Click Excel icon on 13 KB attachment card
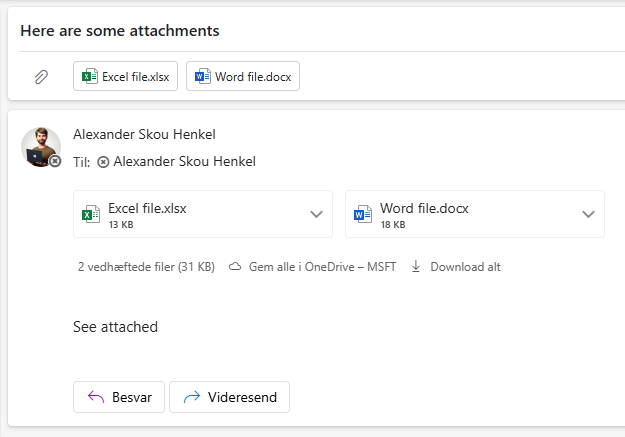The width and height of the screenshot is (625, 437). click(91, 215)
